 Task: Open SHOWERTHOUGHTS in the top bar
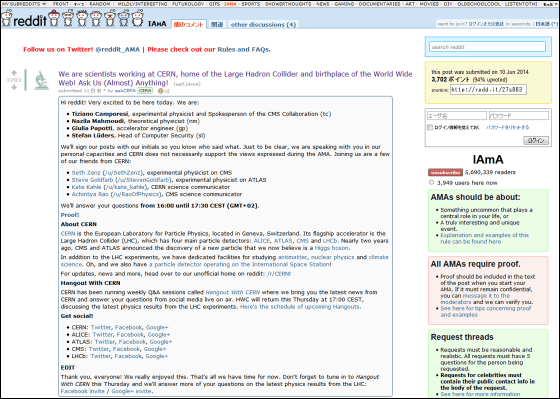288,4
